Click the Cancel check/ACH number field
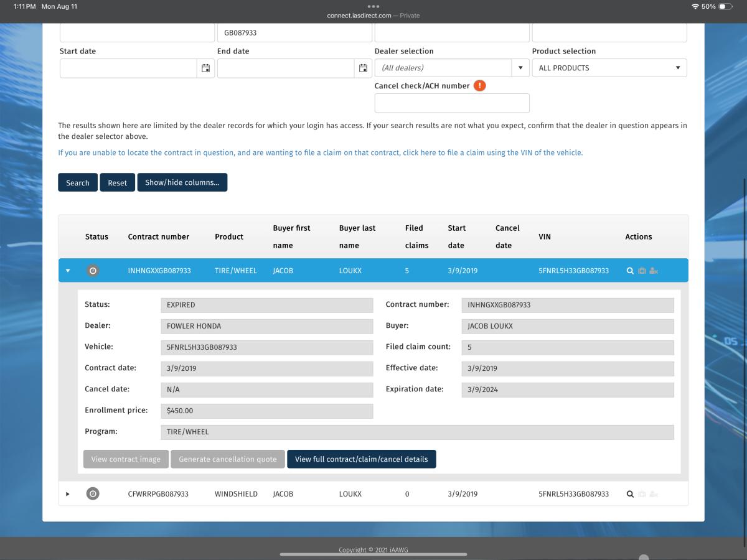 coord(452,103)
